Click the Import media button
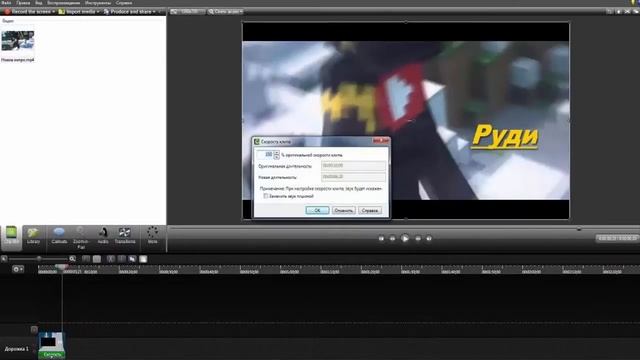Image resolution: width=640 pixels, height=360 pixels. pyautogui.click(x=77, y=12)
